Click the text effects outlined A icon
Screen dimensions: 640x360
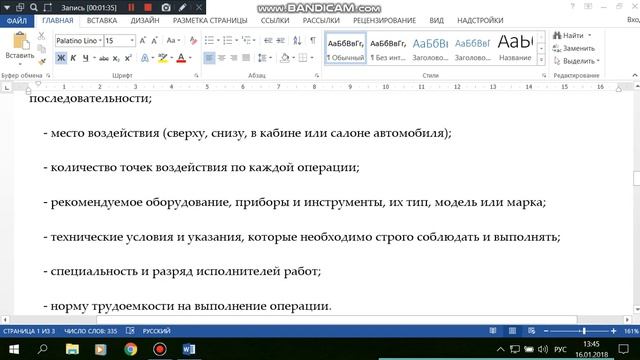144,58
